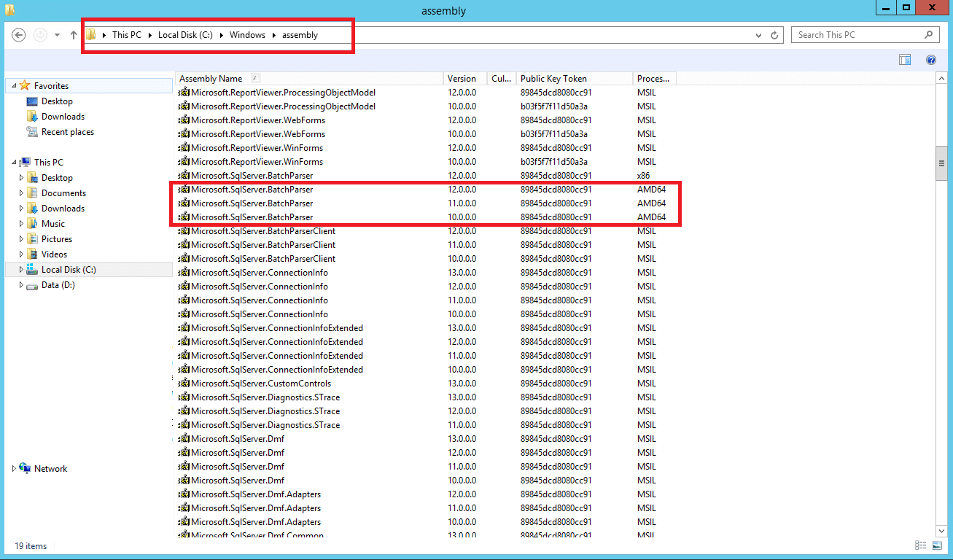Click Windows in address breadcrumb
This screenshot has height=560, width=953.
247,35
